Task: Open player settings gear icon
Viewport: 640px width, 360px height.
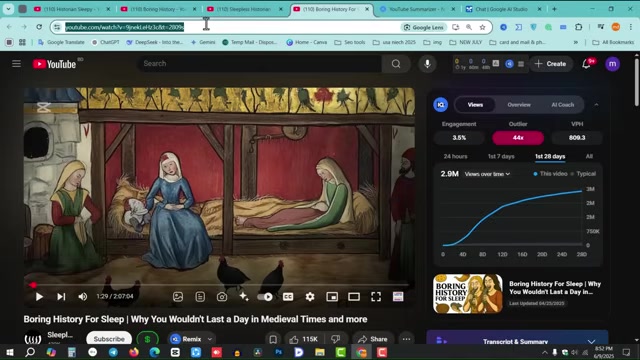Action: tap(310, 297)
